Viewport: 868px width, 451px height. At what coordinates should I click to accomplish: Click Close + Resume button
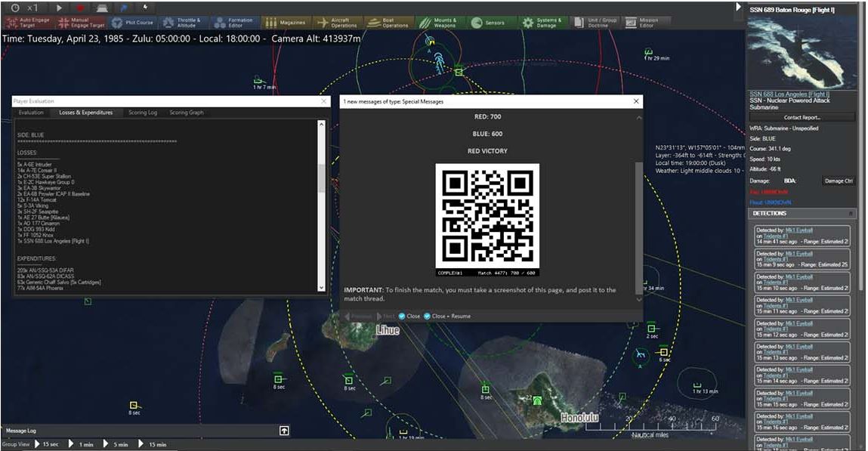(x=447, y=316)
